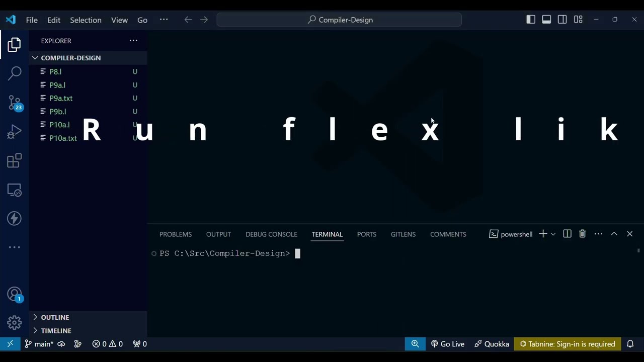Open the GitLens commit graph icon
644x362 pixels.
77,344
